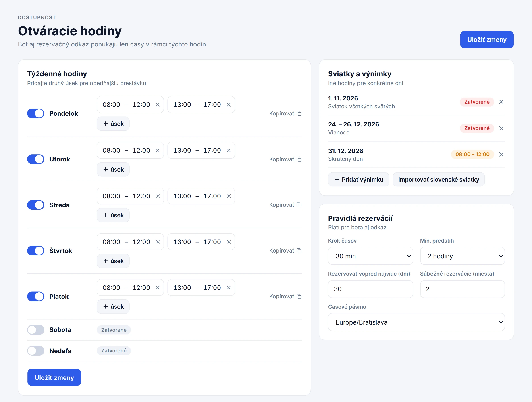
Task: Remove Streda 08:00–12:00 slot
Action: click(158, 196)
